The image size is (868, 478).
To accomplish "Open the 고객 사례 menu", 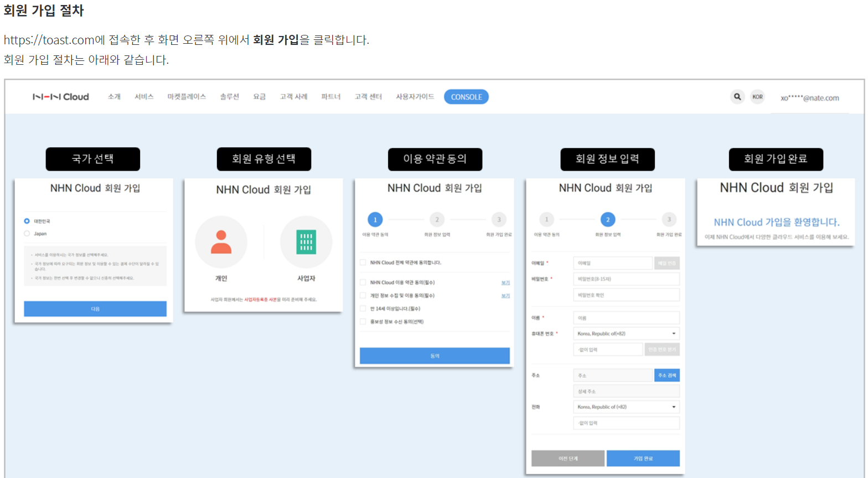I will pyautogui.click(x=293, y=97).
